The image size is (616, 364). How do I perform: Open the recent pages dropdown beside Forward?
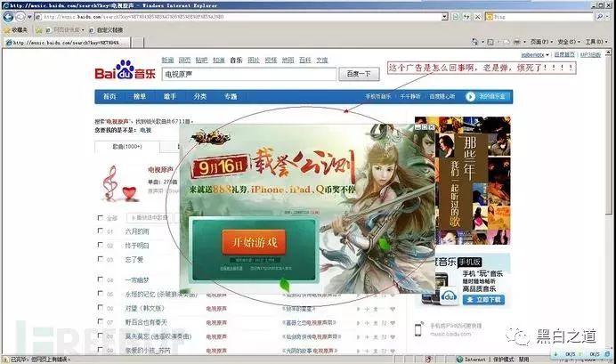coord(29,17)
